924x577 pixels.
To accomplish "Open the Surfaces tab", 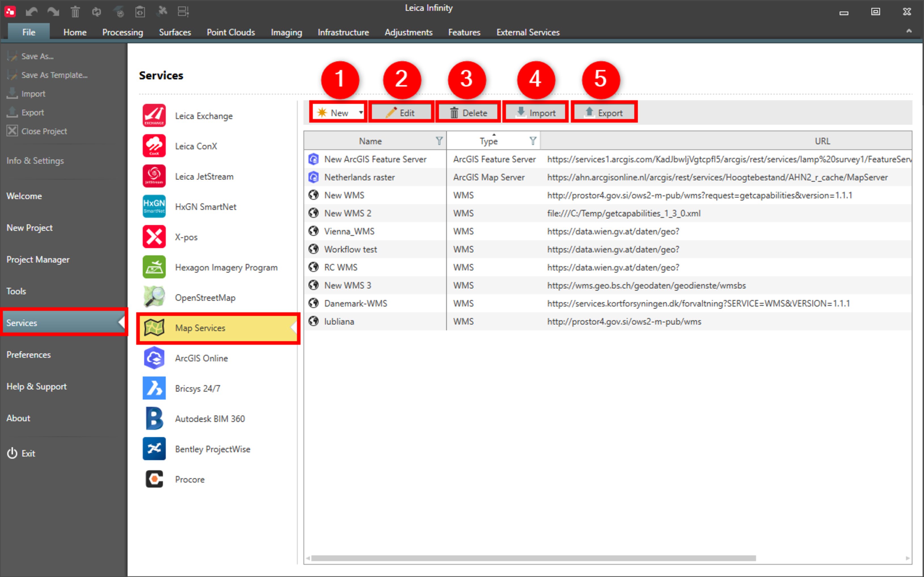I will point(175,32).
